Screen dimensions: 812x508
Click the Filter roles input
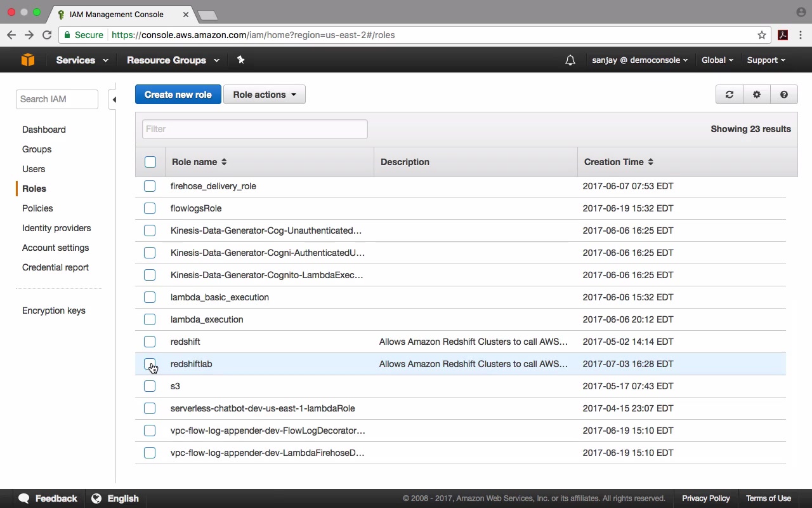255,129
